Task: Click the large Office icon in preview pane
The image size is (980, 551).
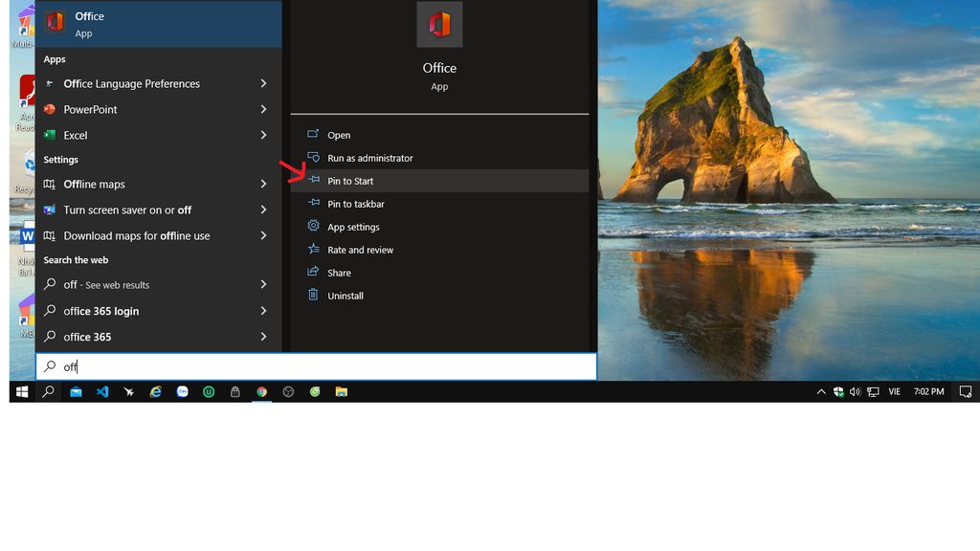Action: [439, 24]
